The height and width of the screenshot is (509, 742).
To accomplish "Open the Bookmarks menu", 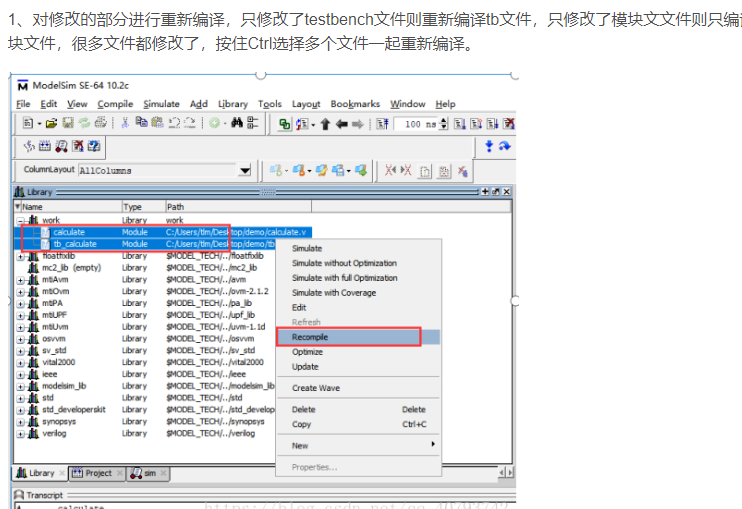I will point(355,104).
